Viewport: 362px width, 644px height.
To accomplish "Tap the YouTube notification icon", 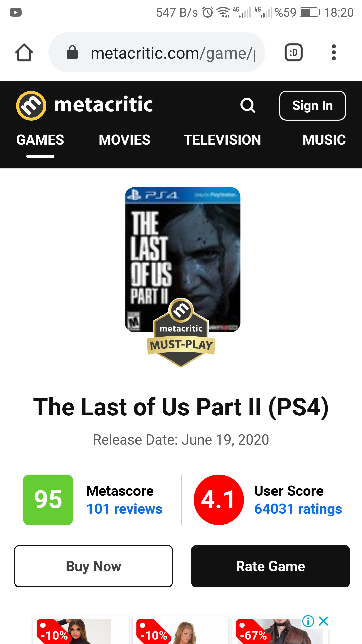I will pyautogui.click(x=16, y=12).
